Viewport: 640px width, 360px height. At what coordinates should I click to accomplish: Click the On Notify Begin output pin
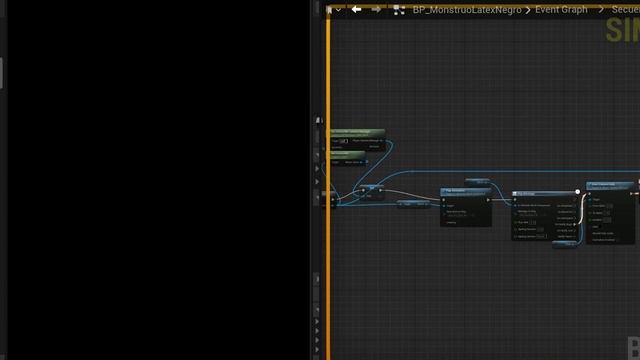[575, 224]
